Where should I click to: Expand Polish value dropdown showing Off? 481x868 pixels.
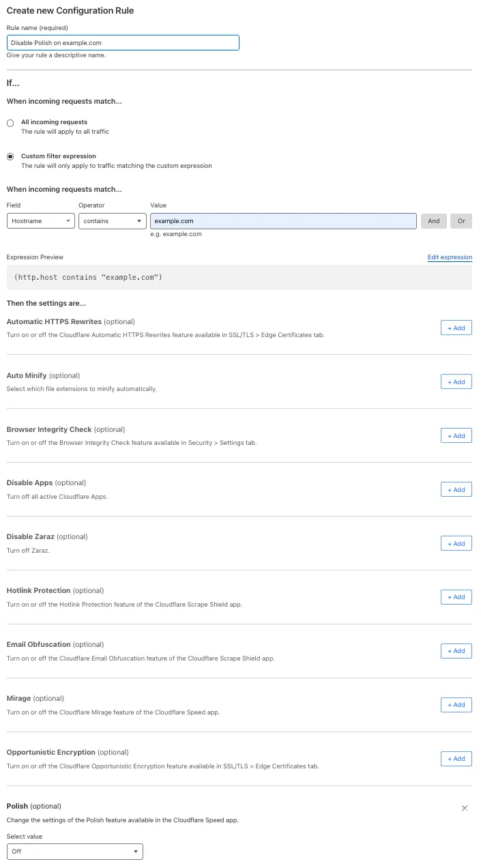(75, 852)
